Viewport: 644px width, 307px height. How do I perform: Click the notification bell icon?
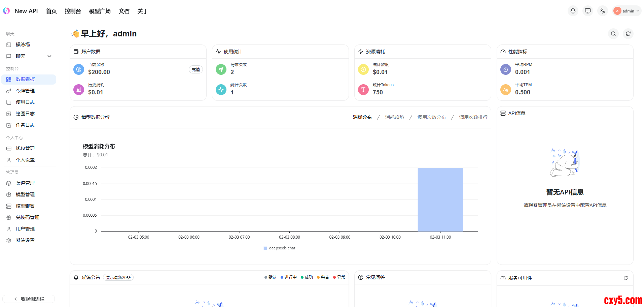tap(573, 11)
